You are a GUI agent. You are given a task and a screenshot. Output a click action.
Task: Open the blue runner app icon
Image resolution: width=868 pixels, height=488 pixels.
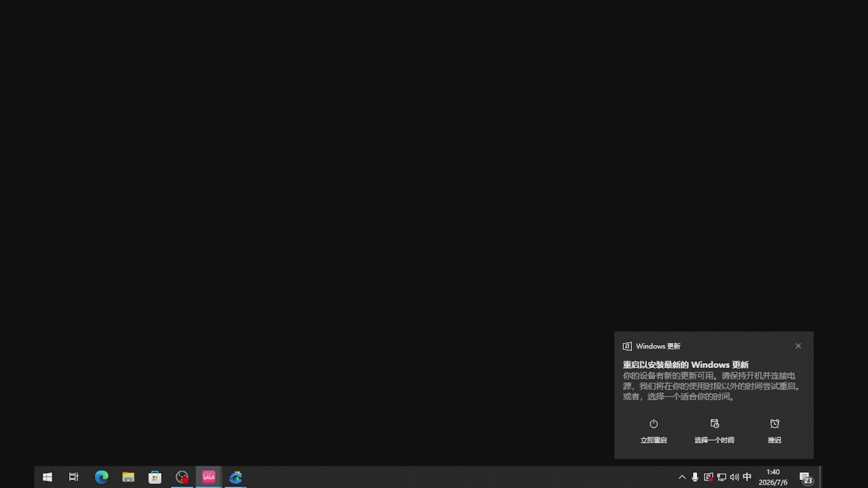[x=235, y=477]
